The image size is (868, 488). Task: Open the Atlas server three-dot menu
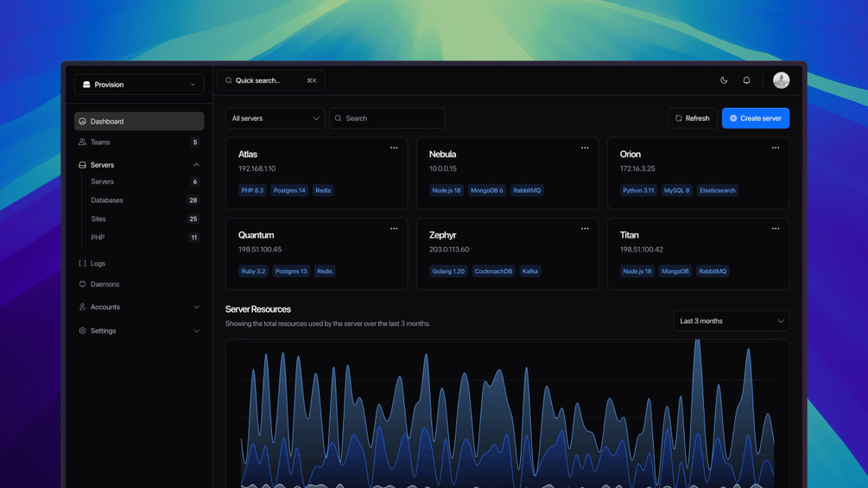[394, 148]
